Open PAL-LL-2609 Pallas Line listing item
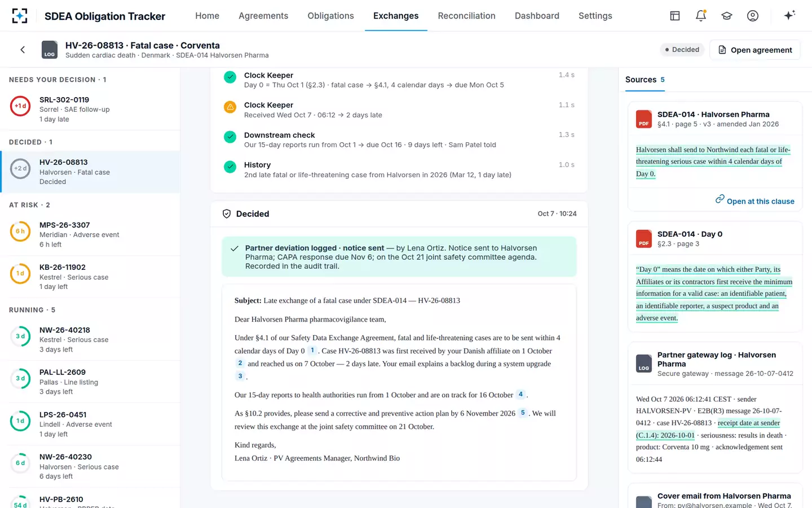 click(90, 382)
